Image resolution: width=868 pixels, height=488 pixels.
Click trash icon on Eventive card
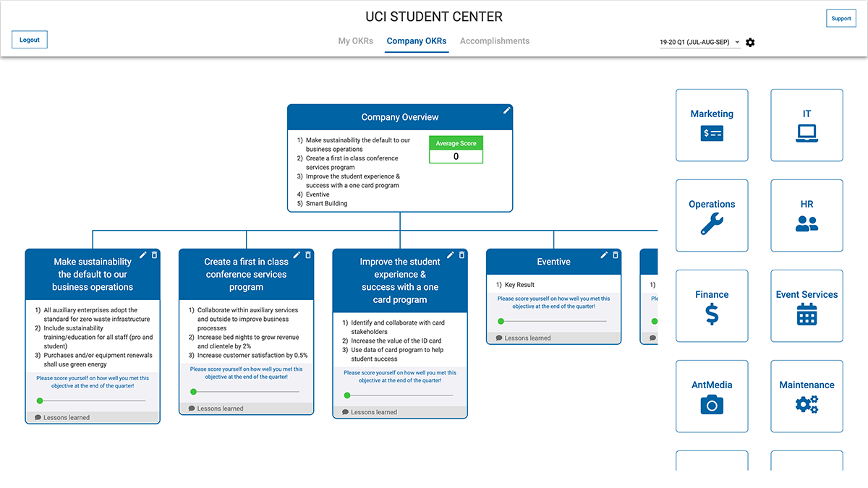tap(616, 255)
